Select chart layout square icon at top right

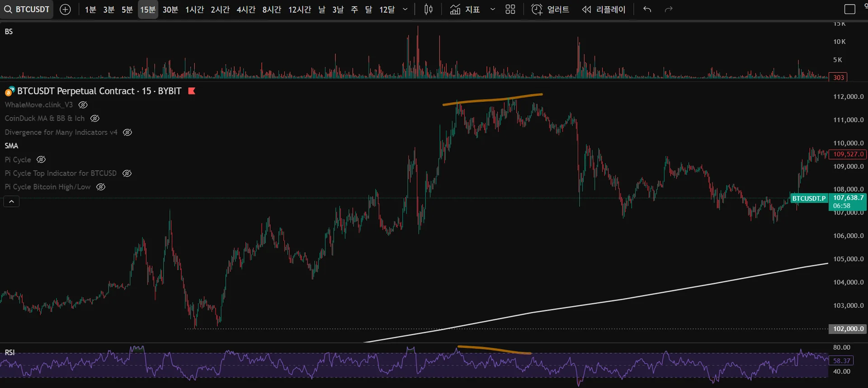tap(849, 9)
